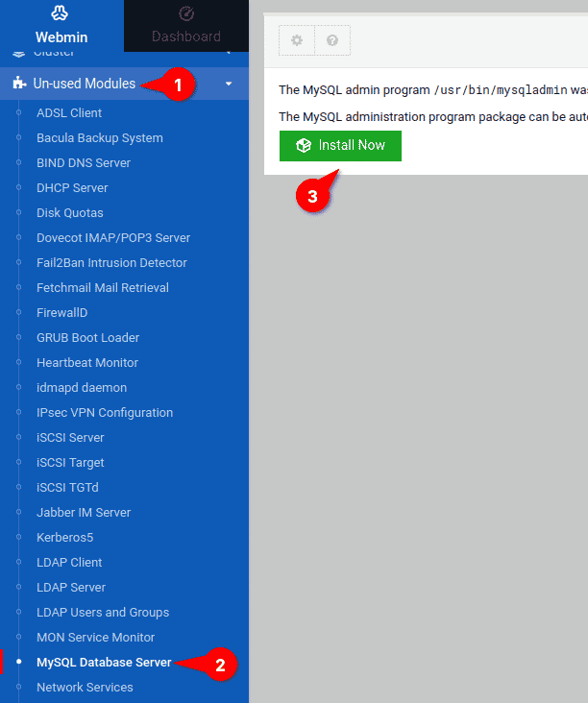
Task: Open Jabber IM Server module
Action: (84, 513)
